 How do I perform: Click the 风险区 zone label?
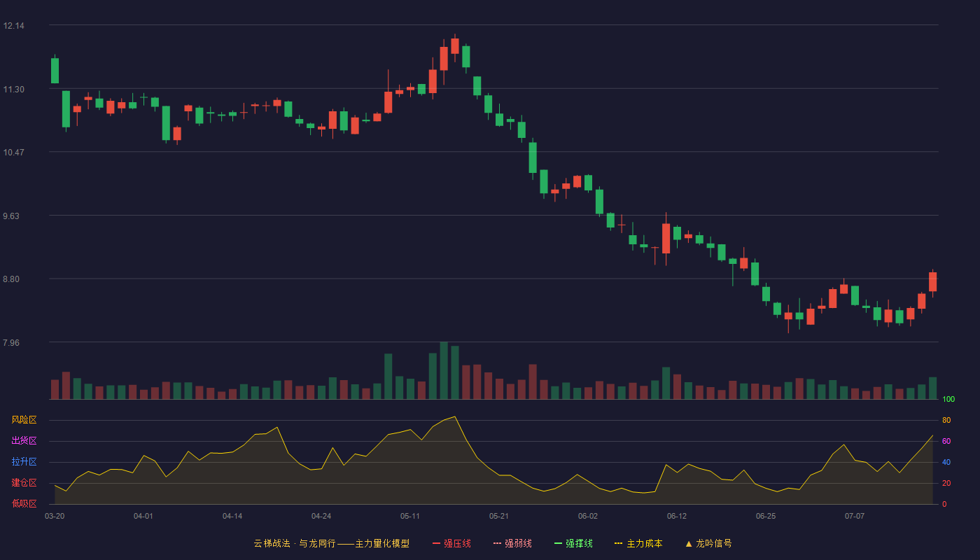[24, 420]
